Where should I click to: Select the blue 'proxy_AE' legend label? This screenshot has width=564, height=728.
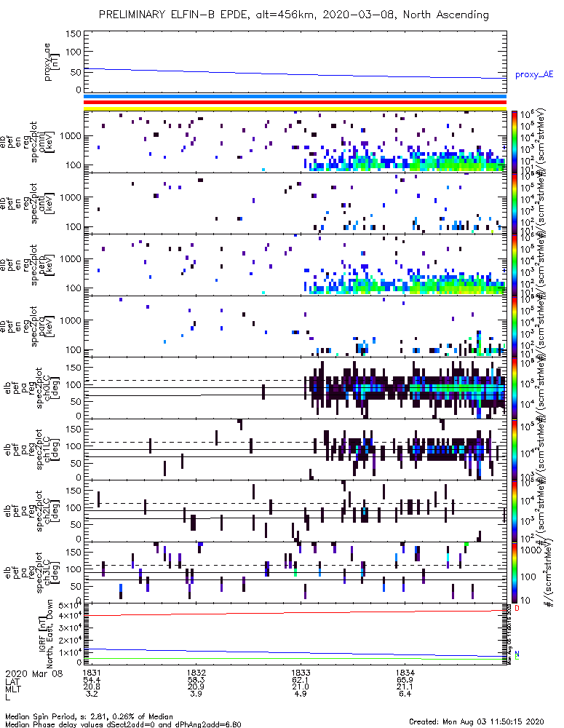tap(534, 75)
